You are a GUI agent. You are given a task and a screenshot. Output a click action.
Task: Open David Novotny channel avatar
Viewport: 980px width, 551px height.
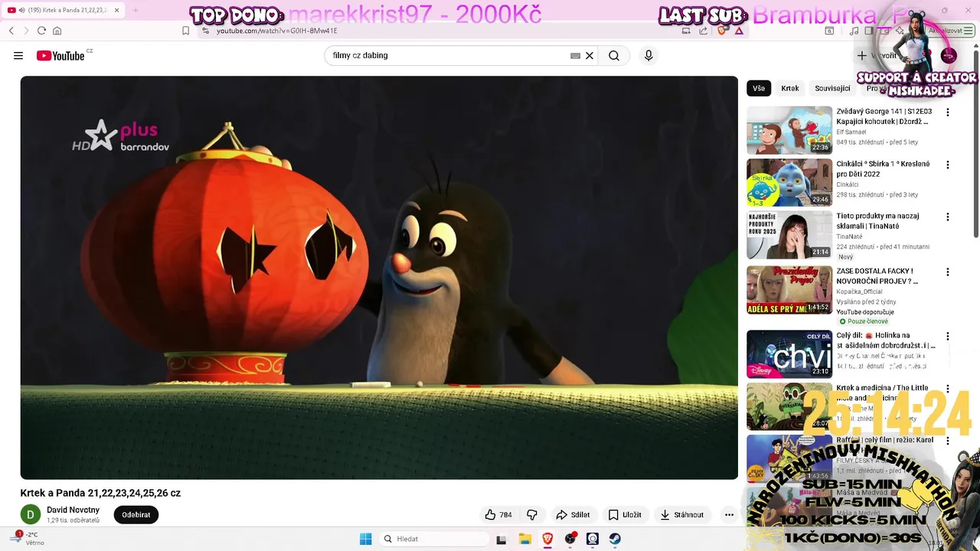[x=31, y=514]
